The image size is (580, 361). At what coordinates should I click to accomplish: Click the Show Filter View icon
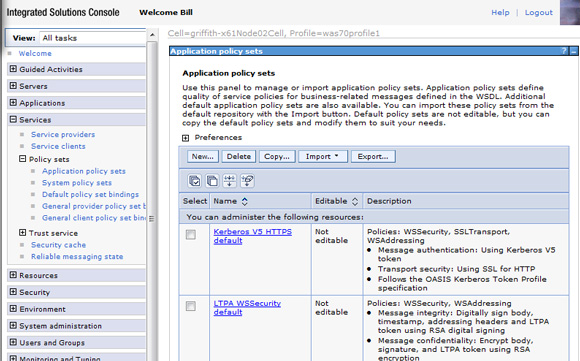230,181
